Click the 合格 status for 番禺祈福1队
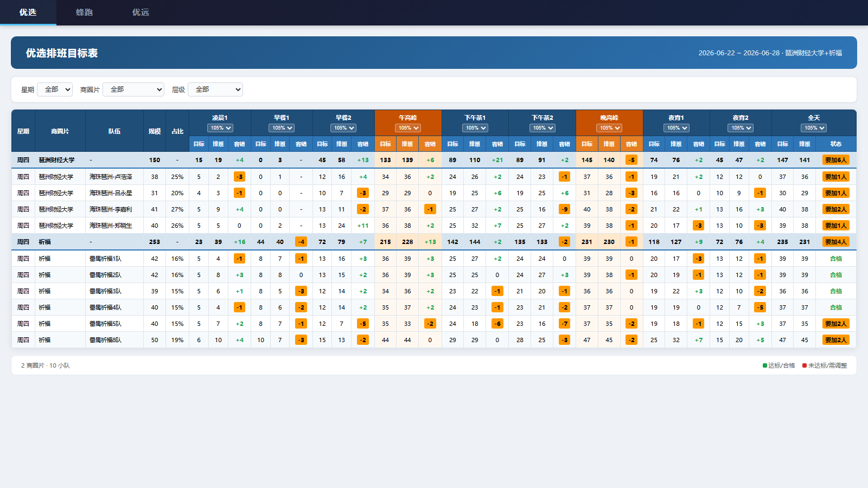868x488 pixels. coord(836,259)
